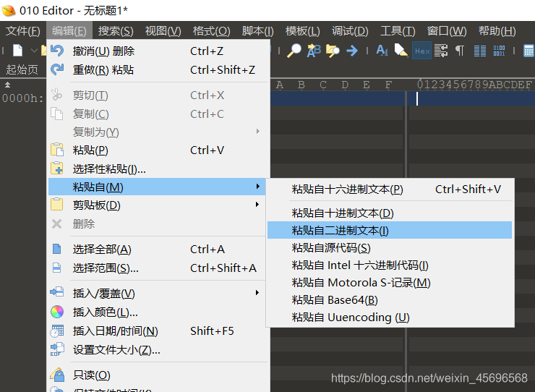The image size is (535, 392).
Task: Open the 模板(L) menu
Action: pyautogui.click(x=302, y=31)
